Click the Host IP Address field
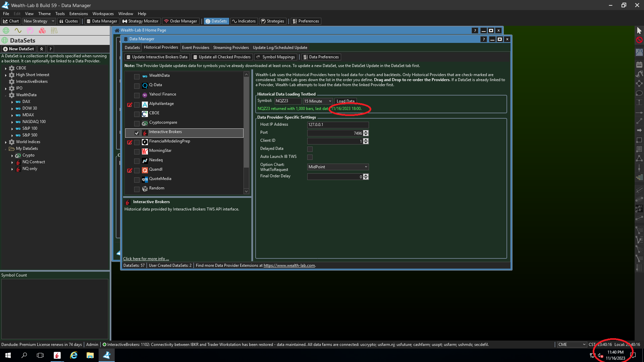This screenshot has width=644, height=362. [x=338, y=125]
